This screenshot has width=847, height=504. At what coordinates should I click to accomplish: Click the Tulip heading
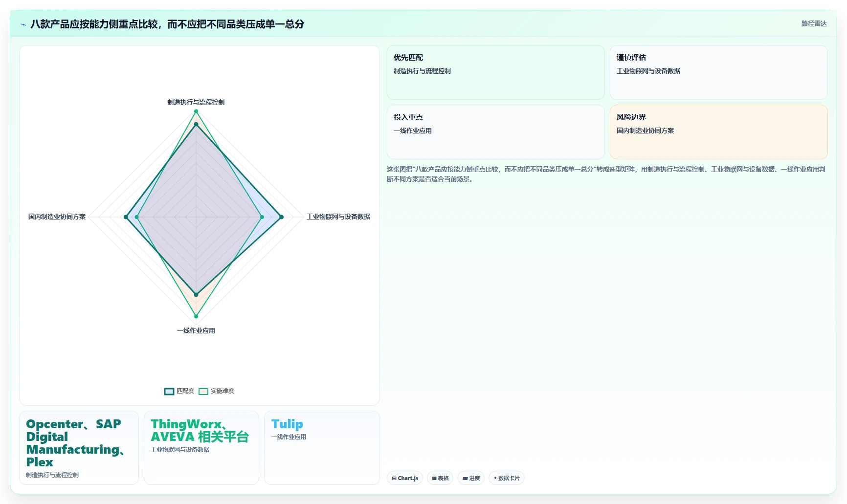click(x=287, y=424)
